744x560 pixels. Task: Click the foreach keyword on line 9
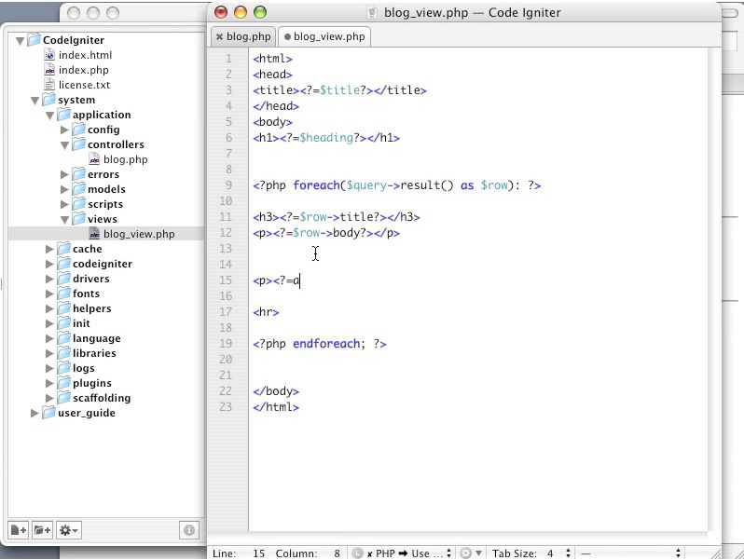pyautogui.click(x=316, y=184)
